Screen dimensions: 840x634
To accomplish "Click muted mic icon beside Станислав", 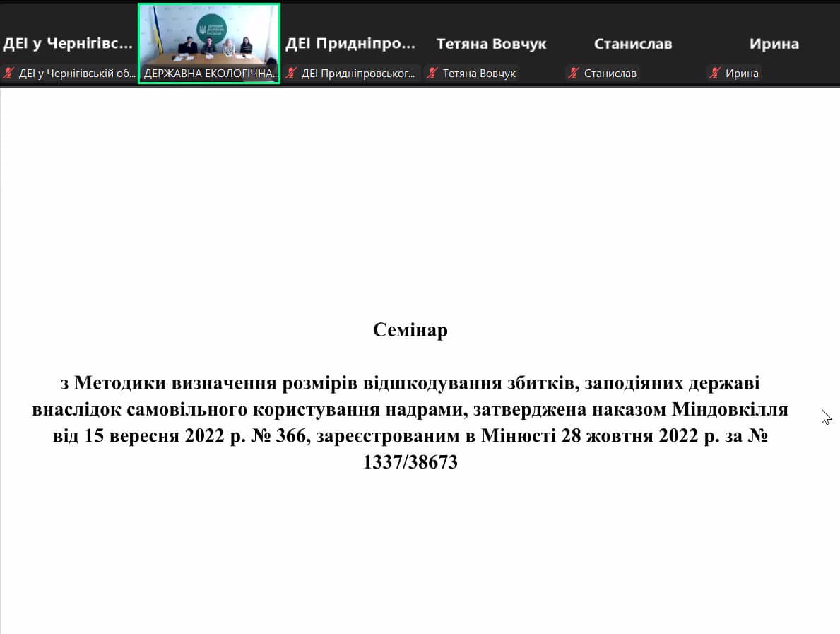I will [x=574, y=73].
